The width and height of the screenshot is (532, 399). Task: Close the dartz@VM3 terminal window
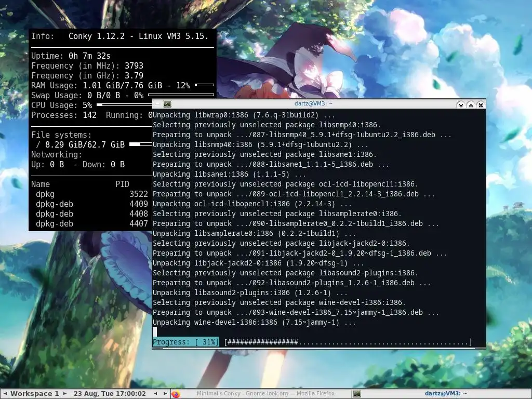point(481,105)
